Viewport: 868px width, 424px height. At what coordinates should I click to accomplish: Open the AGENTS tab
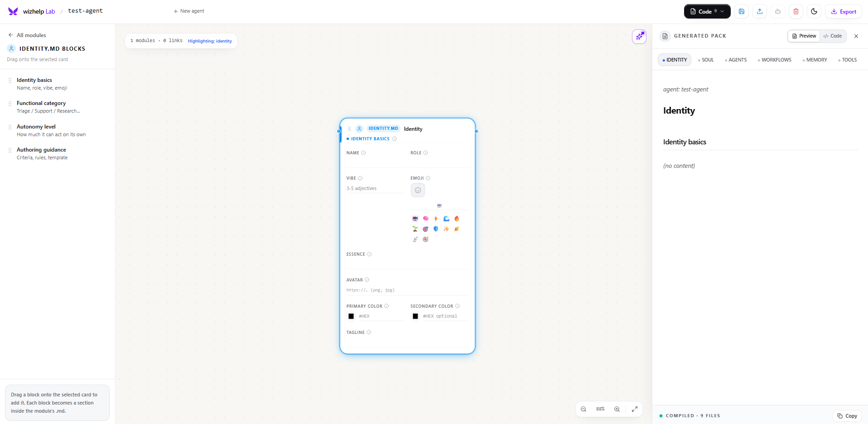(736, 60)
